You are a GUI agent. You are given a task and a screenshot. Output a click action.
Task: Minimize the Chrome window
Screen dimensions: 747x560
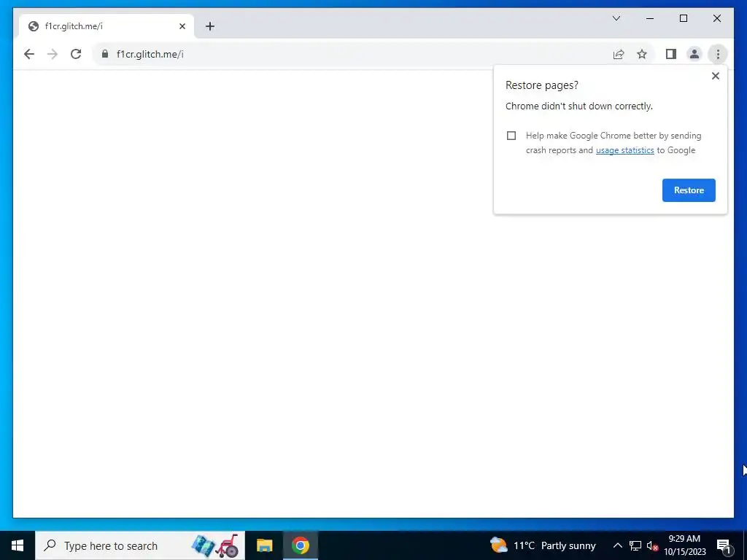pos(650,18)
